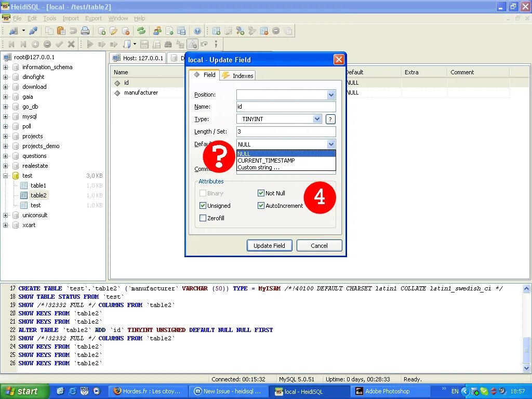Image resolution: width=532 pixels, height=399 pixels.
Task: Uncheck the Not Null checkbox
Action: [261, 193]
